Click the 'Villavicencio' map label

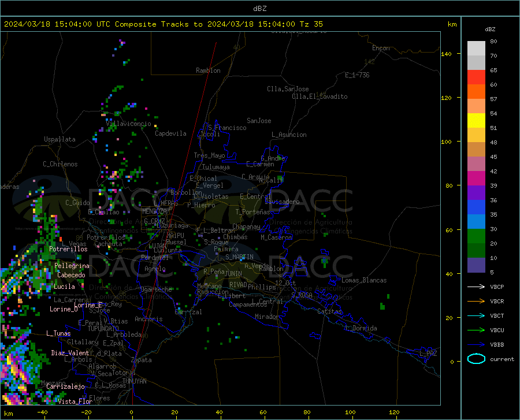click(x=129, y=124)
